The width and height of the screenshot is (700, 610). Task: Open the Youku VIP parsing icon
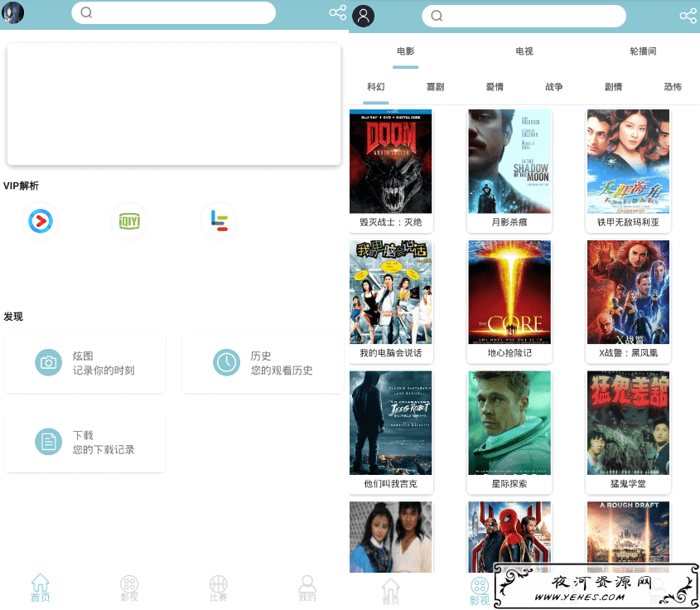point(41,220)
